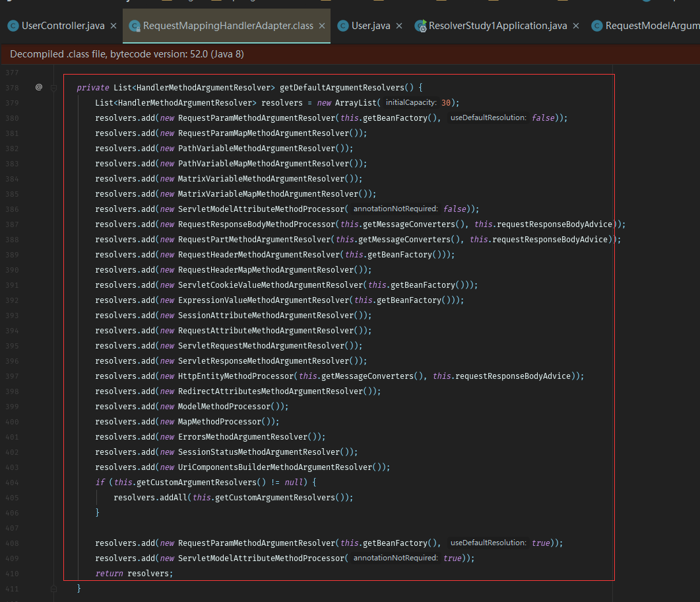Click PathVariableMethodArgumentResolver on line 382
The height and width of the screenshot is (602, 700).
point(257,149)
